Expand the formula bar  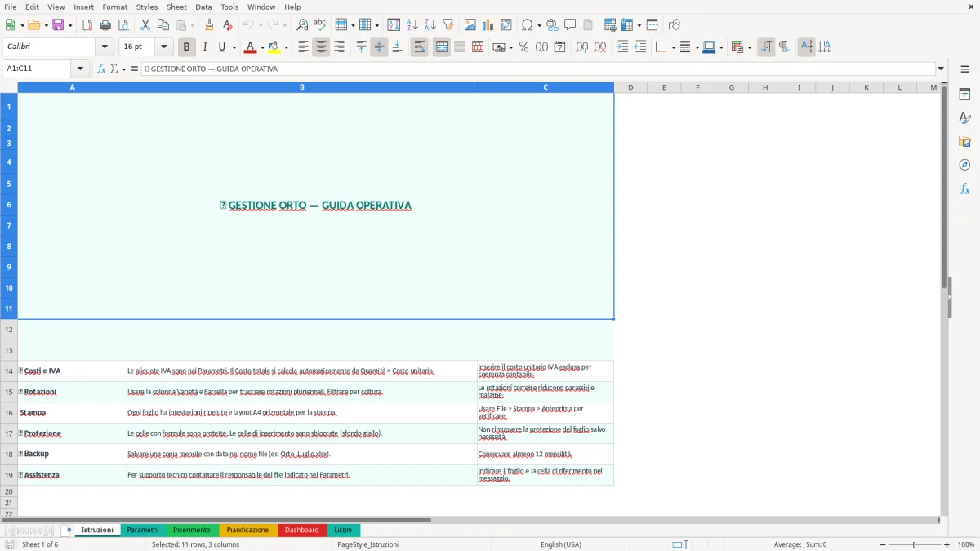coord(941,69)
